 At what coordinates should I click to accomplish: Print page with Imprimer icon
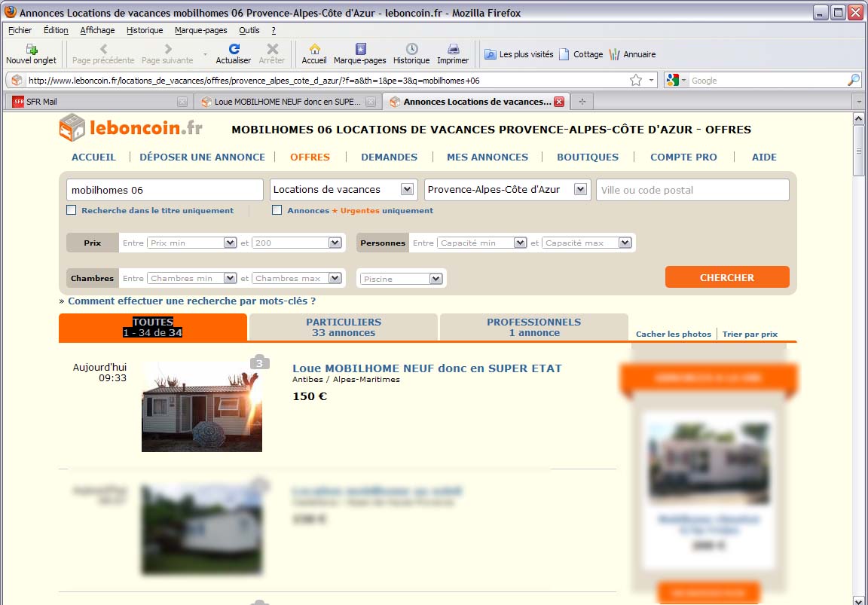pyautogui.click(x=453, y=50)
